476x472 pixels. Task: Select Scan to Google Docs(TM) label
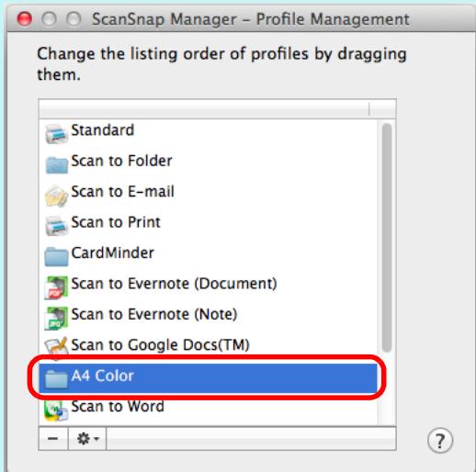pos(161,345)
